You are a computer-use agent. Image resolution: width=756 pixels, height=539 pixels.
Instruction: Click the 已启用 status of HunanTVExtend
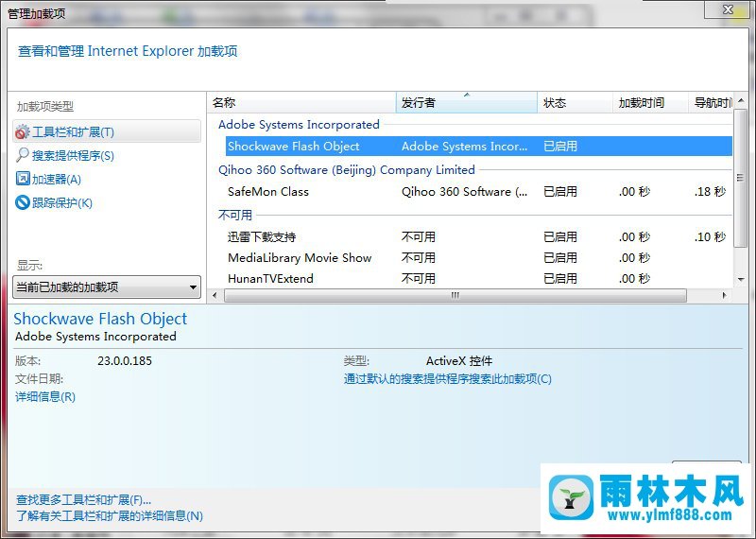(560, 278)
